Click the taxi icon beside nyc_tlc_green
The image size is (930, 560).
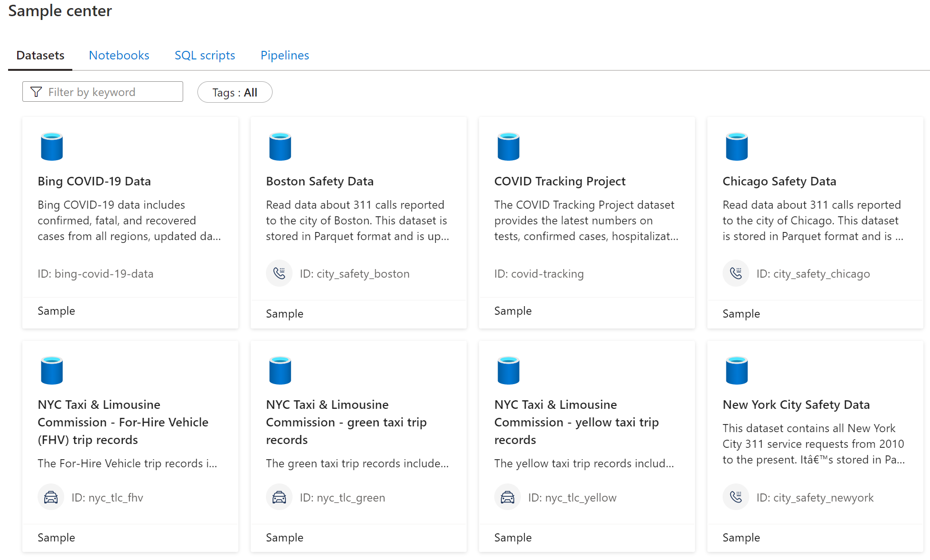tap(279, 497)
